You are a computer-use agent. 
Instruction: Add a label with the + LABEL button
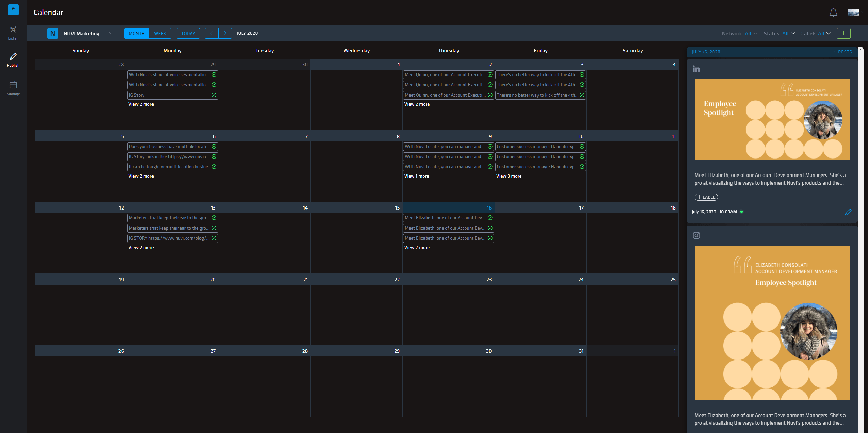706,197
